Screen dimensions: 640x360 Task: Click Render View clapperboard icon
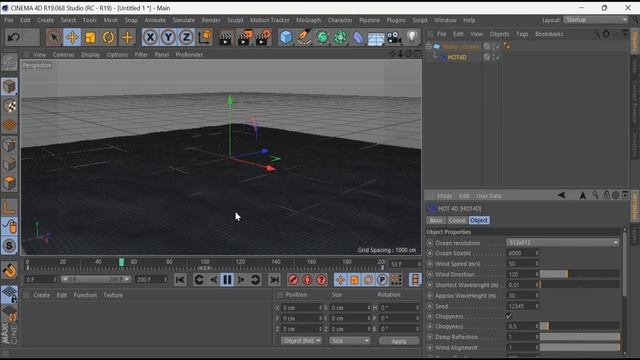pos(225,38)
